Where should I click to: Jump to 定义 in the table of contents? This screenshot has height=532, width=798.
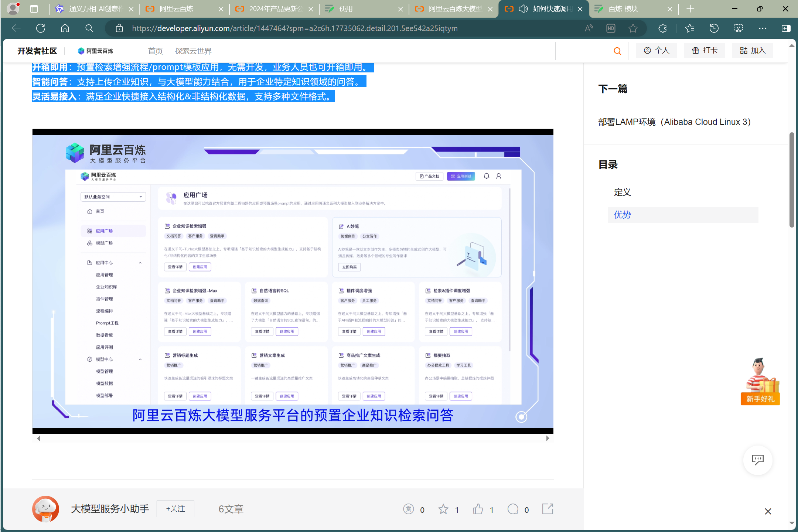point(622,192)
